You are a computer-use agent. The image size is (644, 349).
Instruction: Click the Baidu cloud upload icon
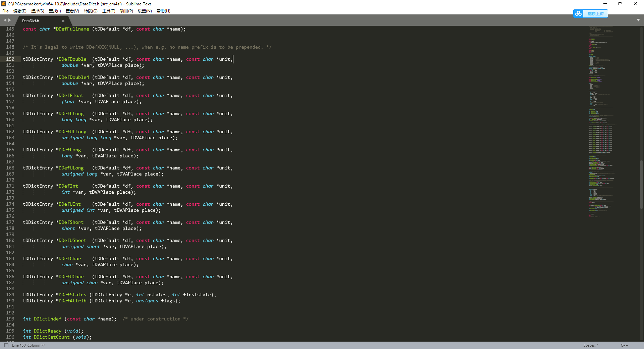tap(578, 13)
